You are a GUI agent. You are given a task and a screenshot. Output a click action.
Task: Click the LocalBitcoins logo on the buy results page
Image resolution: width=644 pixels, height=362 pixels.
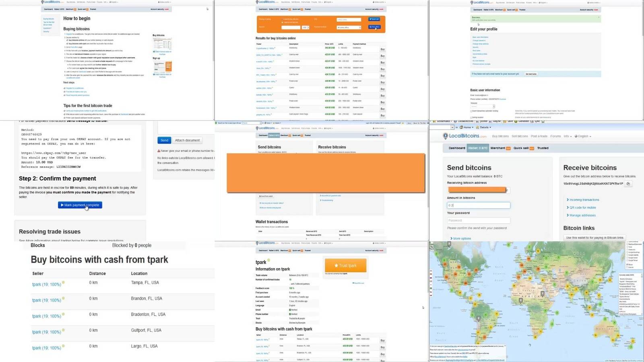tap(267, 2)
